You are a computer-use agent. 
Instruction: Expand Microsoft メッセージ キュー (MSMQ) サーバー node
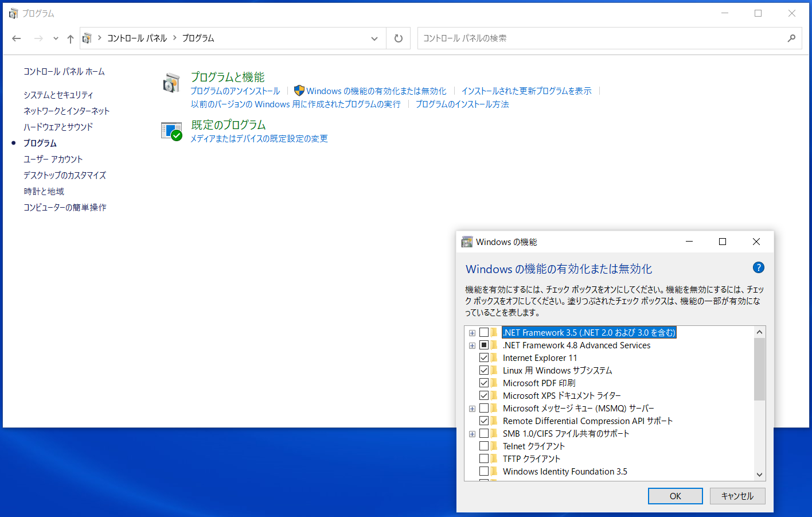click(x=472, y=409)
